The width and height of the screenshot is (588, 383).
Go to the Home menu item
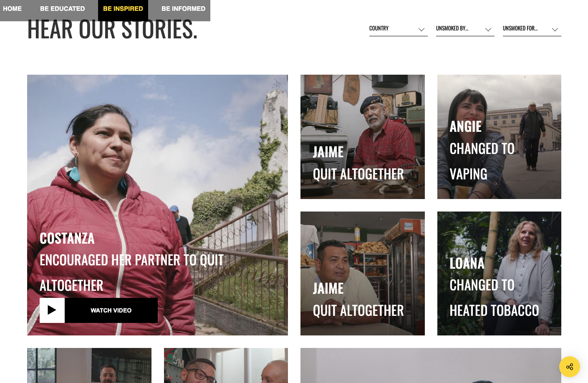coord(13,9)
